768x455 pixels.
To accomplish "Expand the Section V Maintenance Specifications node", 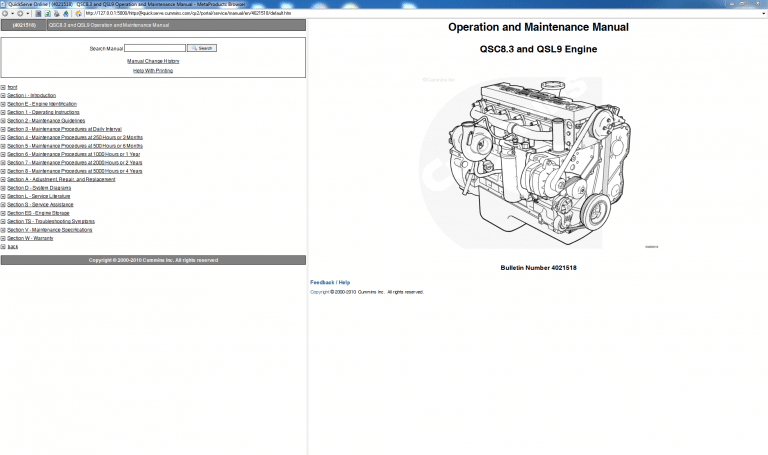I will pos(3,230).
